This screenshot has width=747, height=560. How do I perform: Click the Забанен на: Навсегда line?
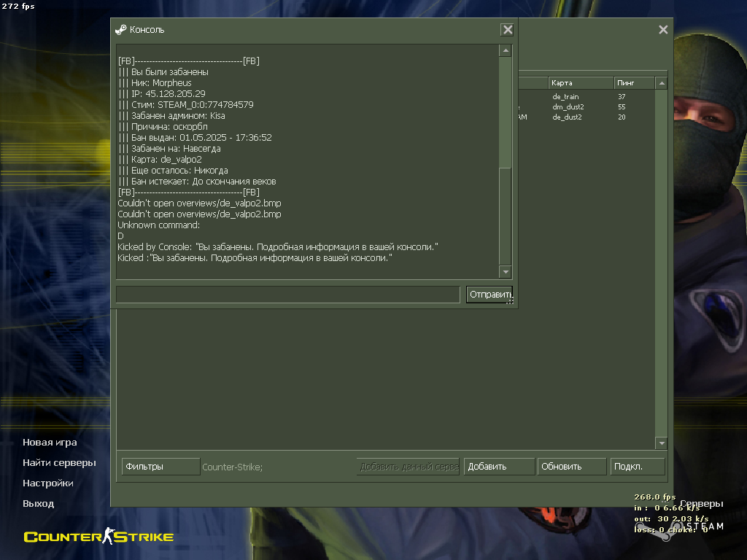coord(169,149)
